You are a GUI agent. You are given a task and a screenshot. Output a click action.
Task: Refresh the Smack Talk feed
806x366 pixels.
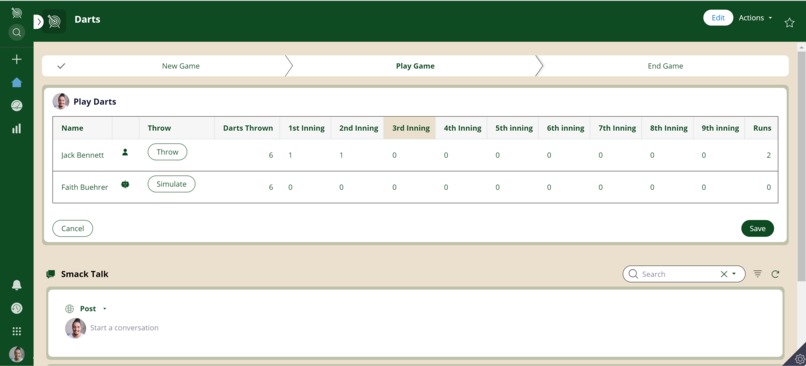775,274
